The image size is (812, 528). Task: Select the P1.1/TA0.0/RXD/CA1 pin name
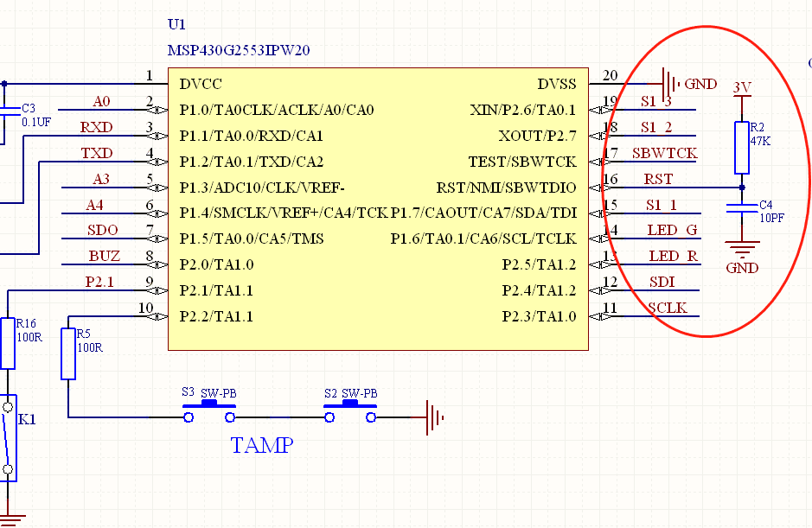251,136
